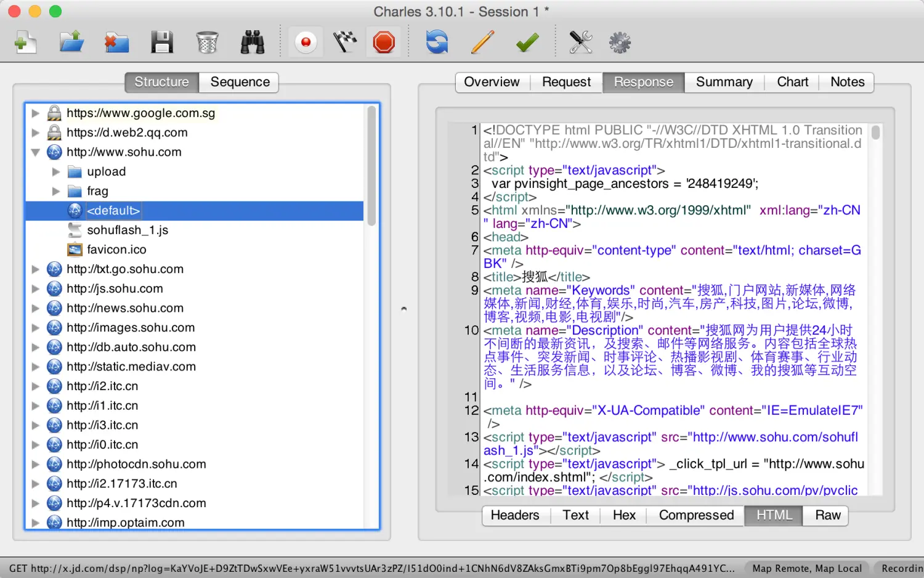This screenshot has height=578, width=924.
Task: Open the Summary tab
Action: [x=724, y=82]
